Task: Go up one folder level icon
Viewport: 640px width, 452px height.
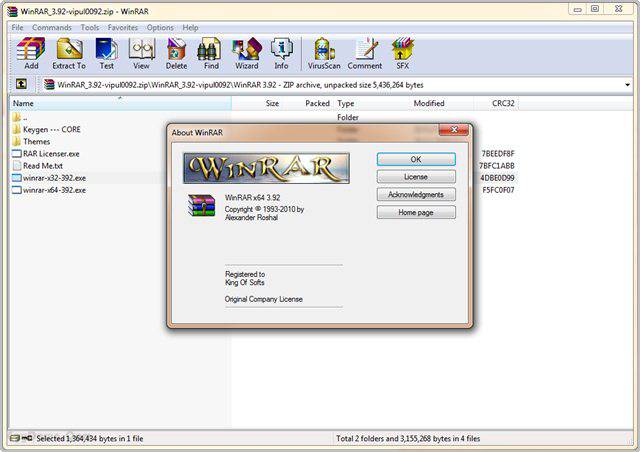Action: click(x=21, y=84)
